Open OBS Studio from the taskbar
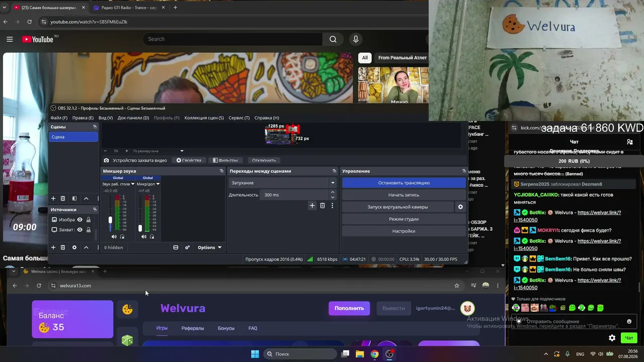 click(x=389, y=354)
